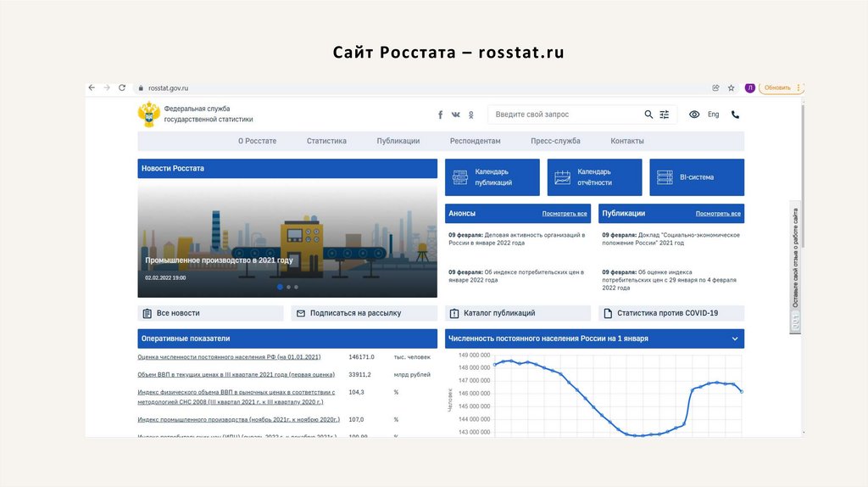This screenshot has width=868, height=487.
Task: Select the third news carousel dot
Action: coord(296,287)
